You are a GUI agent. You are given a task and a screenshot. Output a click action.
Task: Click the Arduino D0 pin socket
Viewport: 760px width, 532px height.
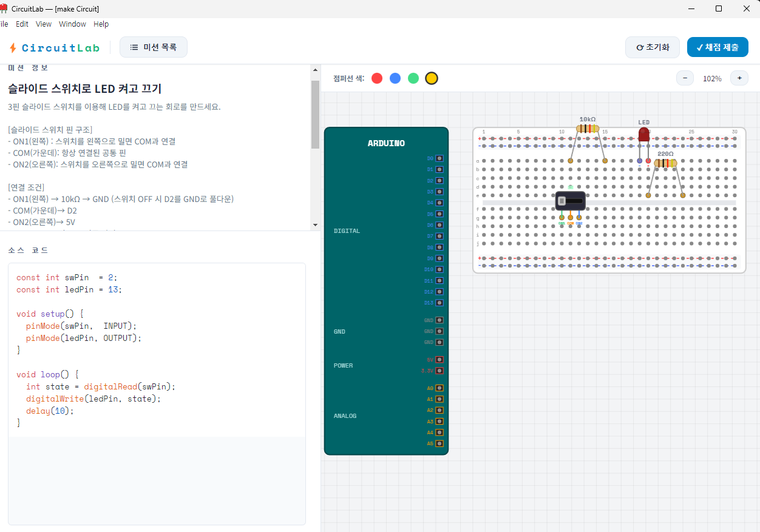point(439,158)
